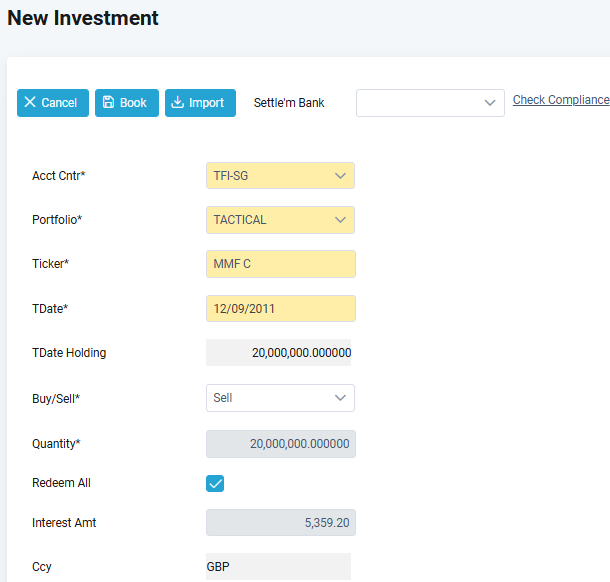Open the Buy/Sell dropdown showing Sell

pyautogui.click(x=280, y=398)
